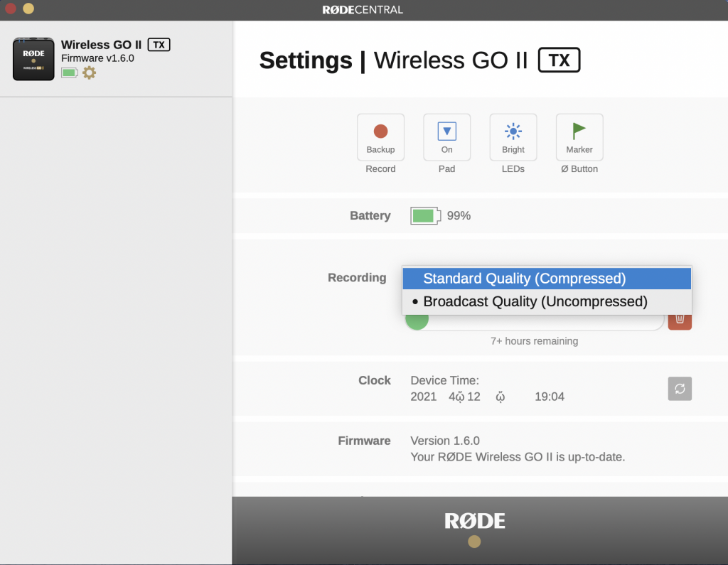The image size is (728, 565).
Task: Click the up-to-date firmware status message
Action: point(518,457)
